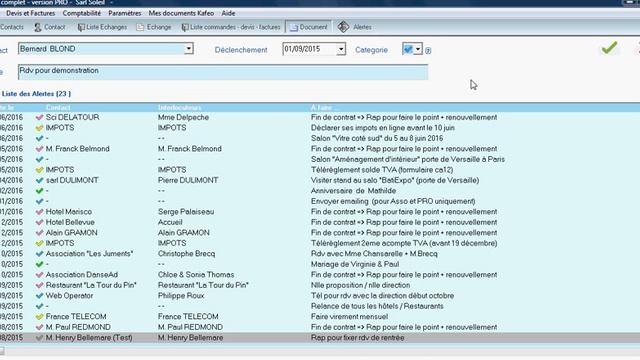Viewport: 640px width, 360px height.
Task: Open the Aide menu
Action: click(x=228, y=13)
